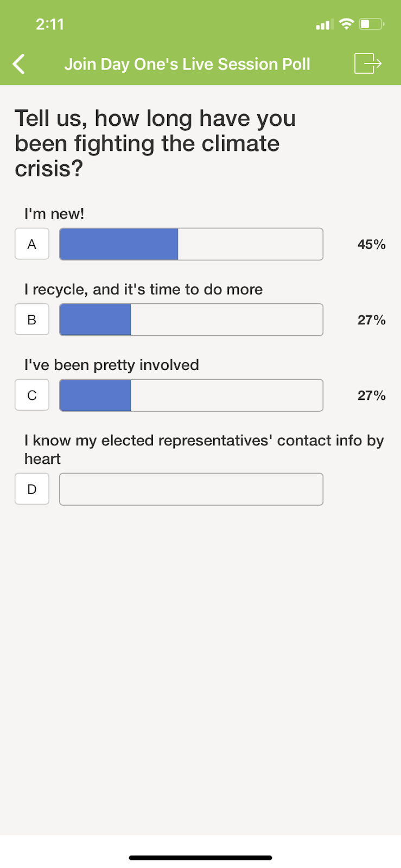Click the "I'm new!" result bar
This screenshot has height=868, width=401.
191,244
